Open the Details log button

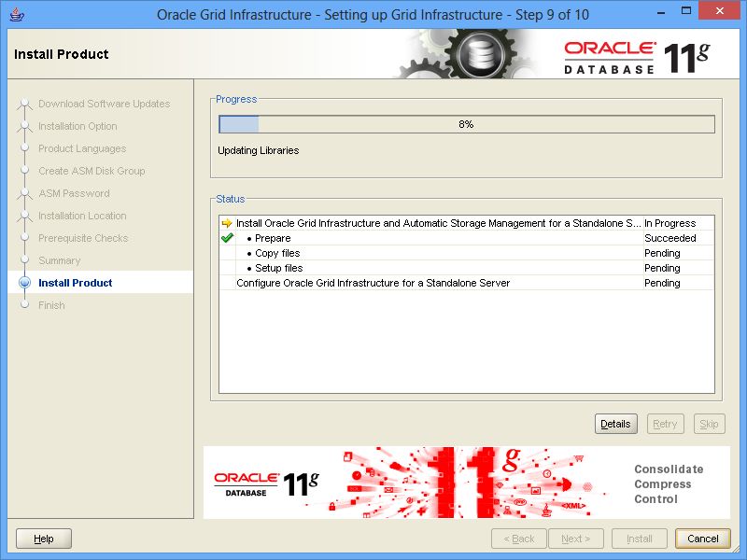tap(615, 424)
